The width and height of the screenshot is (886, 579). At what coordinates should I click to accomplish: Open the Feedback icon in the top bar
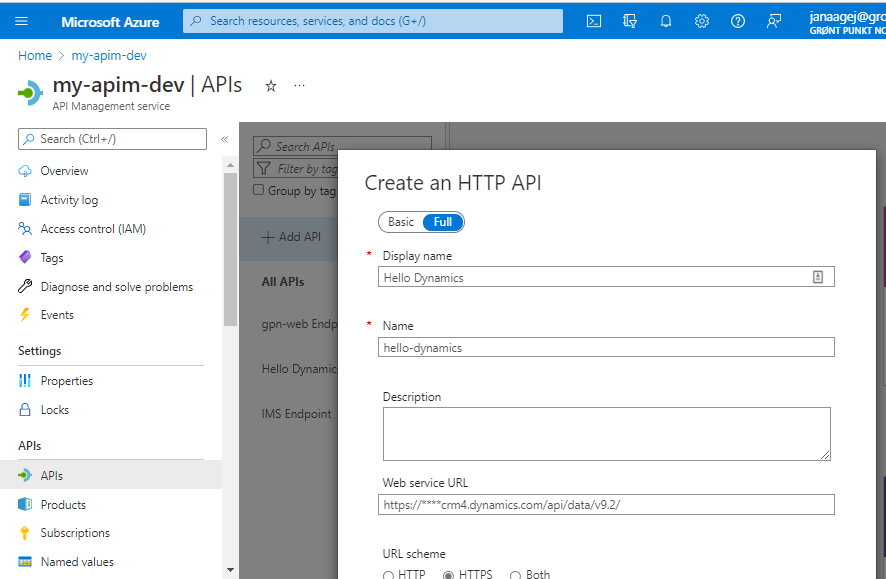[x=773, y=20]
